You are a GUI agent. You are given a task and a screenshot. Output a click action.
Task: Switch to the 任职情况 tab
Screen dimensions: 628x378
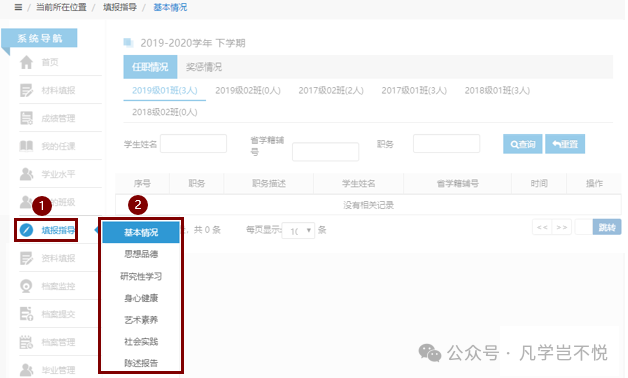tap(150, 67)
